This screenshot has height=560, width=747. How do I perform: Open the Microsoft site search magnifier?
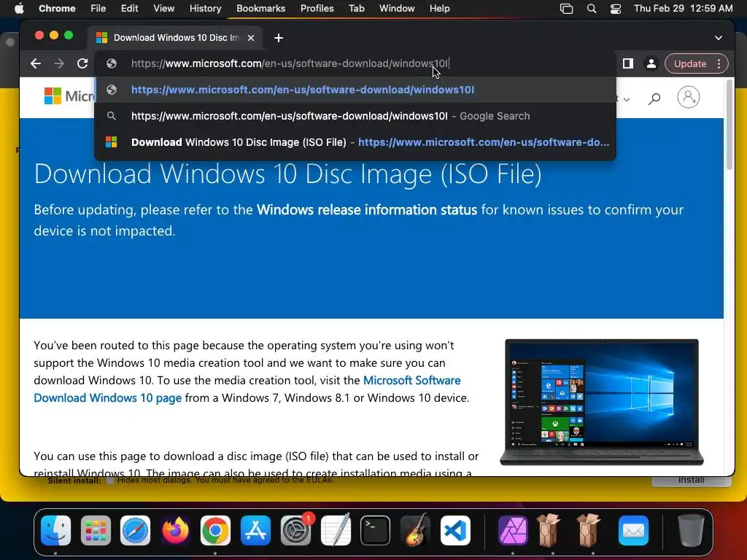654,98
